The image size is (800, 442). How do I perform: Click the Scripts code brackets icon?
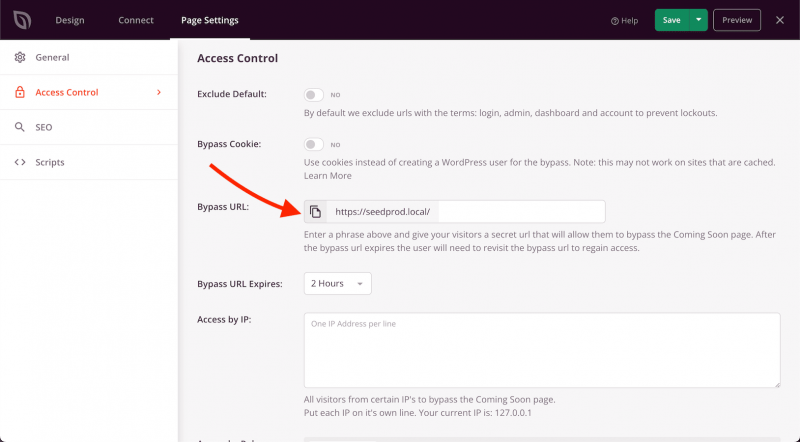(x=19, y=162)
